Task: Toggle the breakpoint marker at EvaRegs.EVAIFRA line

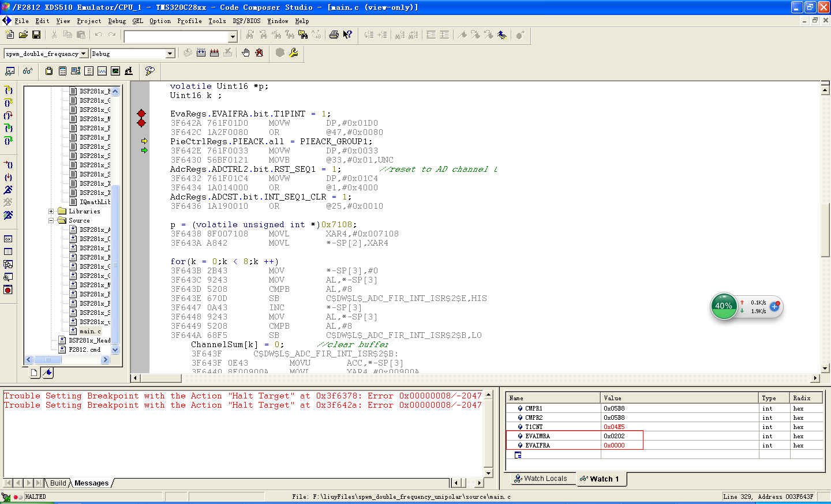Action: [x=141, y=114]
